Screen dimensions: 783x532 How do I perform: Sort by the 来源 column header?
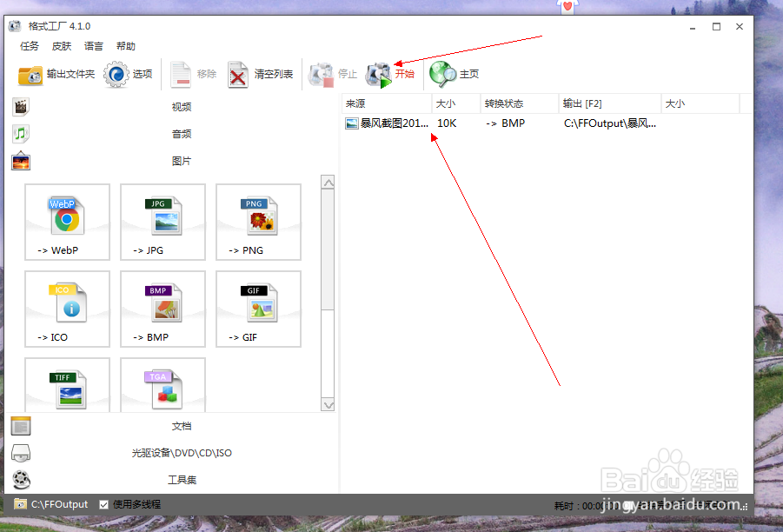click(x=387, y=103)
